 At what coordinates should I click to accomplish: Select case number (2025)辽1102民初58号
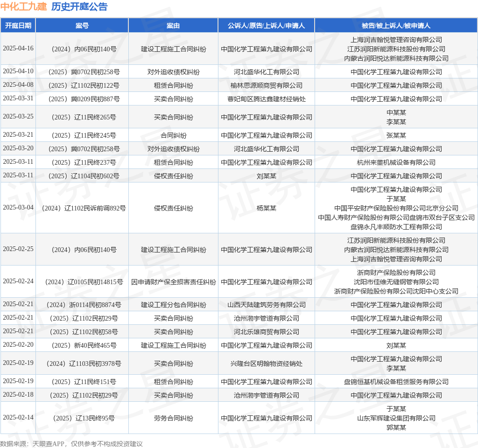coord(84,332)
